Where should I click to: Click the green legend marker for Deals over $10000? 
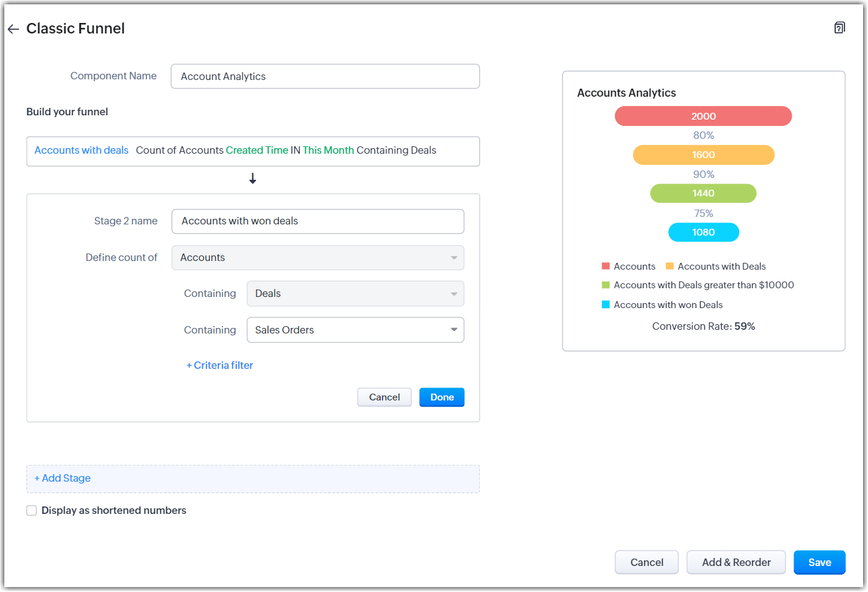(606, 285)
